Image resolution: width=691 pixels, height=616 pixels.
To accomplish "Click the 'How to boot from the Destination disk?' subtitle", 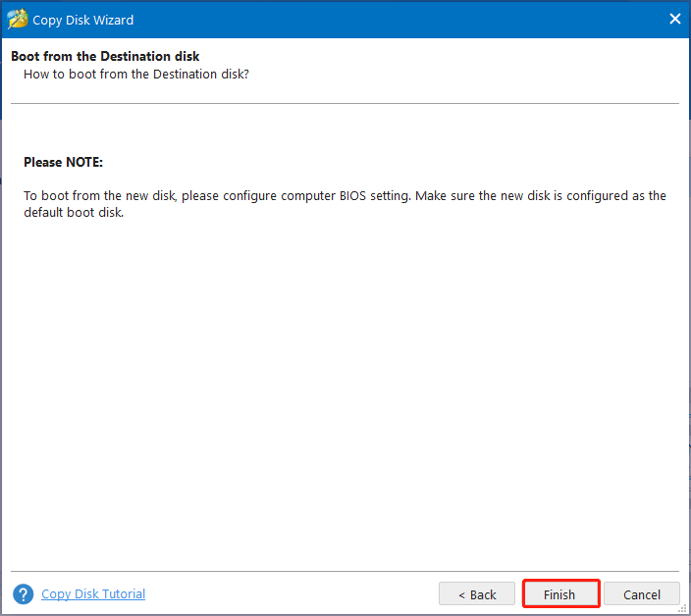I will point(135,74).
